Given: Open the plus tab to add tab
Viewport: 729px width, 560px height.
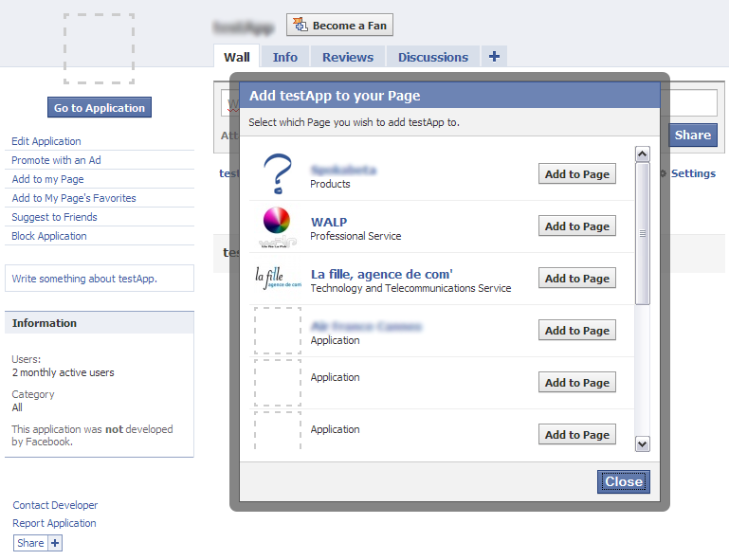Looking at the screenshot, I should [494, 57].
